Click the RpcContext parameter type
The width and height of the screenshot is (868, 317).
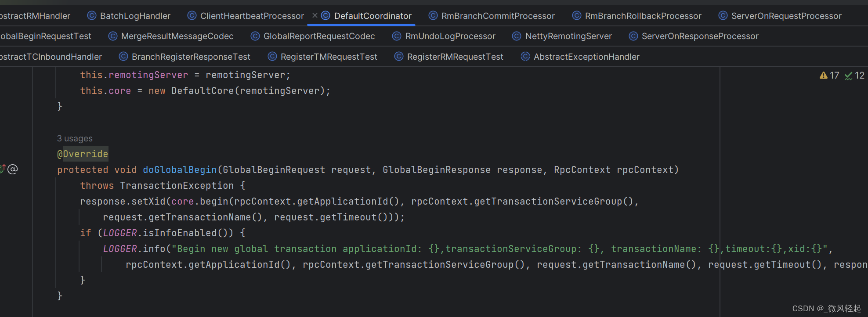582,170
